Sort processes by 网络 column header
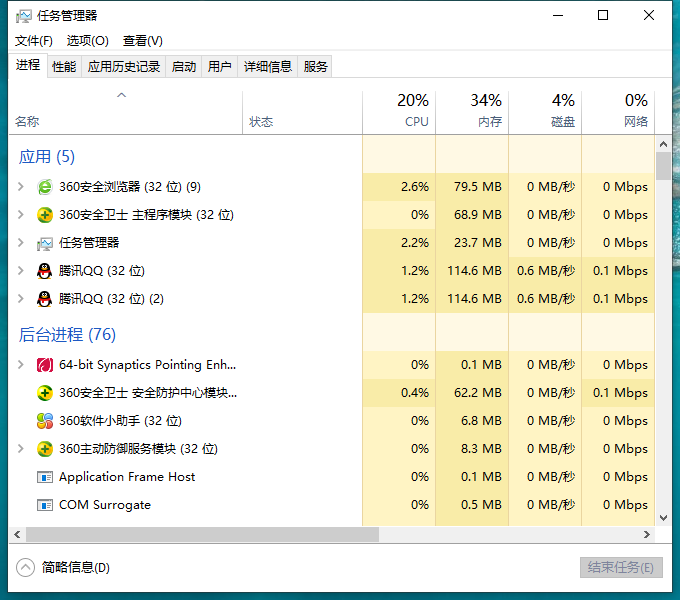680x600 pixels. pos(618,113)
